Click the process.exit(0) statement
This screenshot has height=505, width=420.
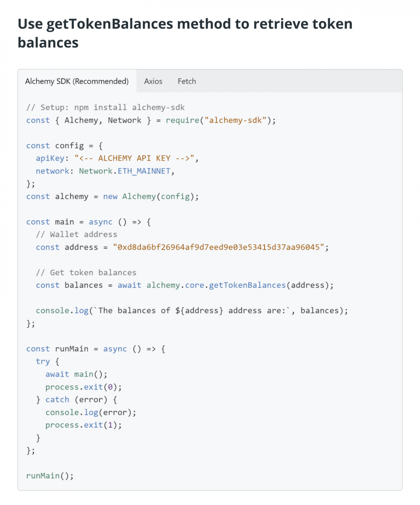[x=84, y=387]
